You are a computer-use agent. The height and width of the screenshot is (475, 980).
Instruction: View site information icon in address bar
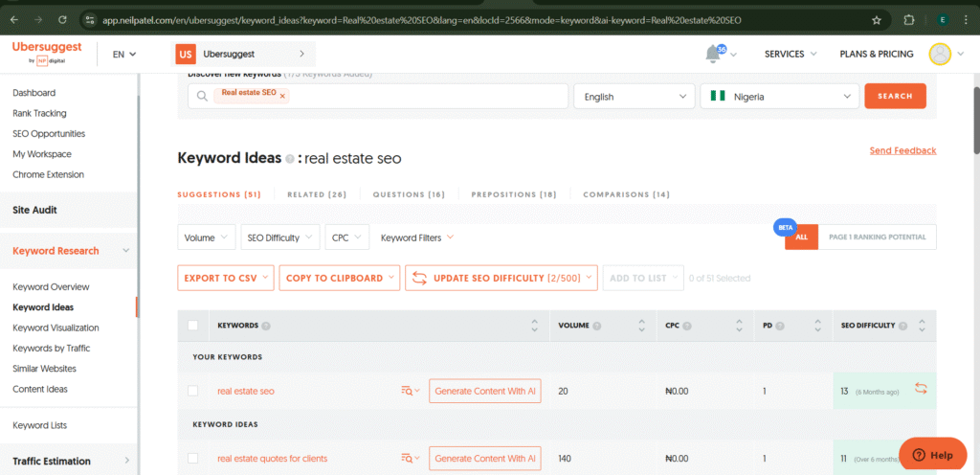point(89,19)
